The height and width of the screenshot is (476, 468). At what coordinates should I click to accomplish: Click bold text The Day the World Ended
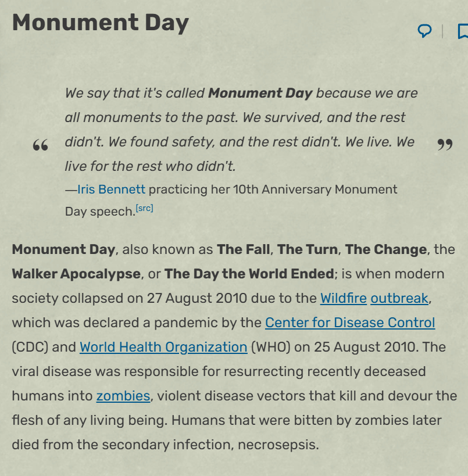[249, 274]
